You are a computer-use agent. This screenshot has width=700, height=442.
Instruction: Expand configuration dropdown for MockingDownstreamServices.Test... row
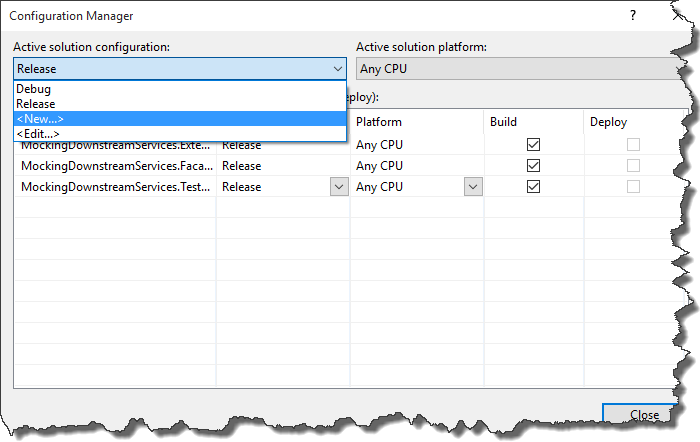point(339,187)
